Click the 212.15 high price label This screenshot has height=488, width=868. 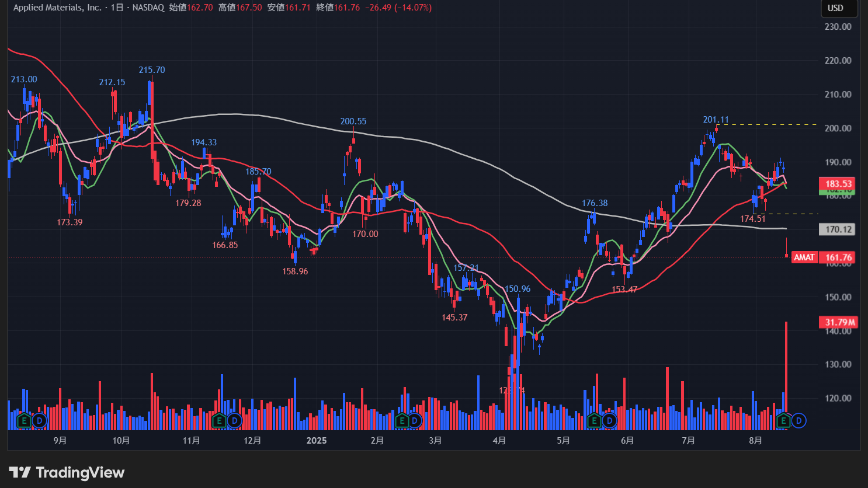point(112,82)
